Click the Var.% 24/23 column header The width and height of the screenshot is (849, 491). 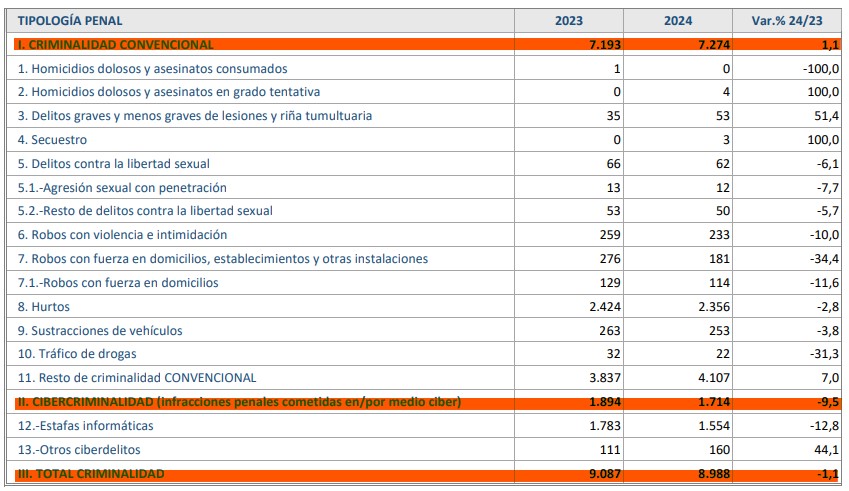click(x=785, y=21)
